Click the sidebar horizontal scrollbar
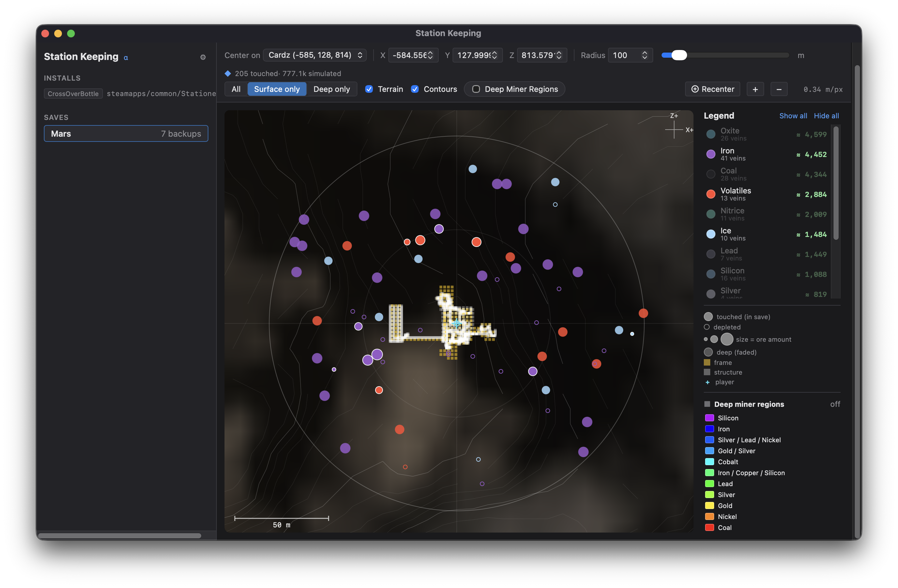Image resolution: width=898 pixels, height=588 pixels. click(x=119, y=535)
